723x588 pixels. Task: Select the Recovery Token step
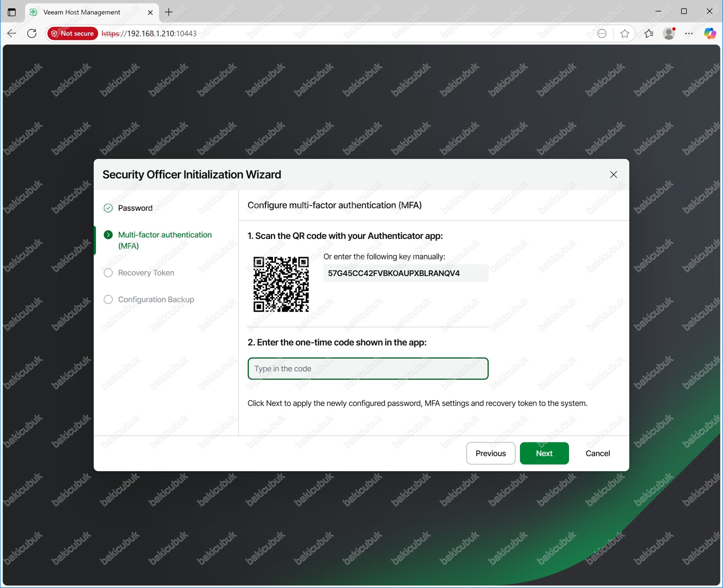click(146, 273)
